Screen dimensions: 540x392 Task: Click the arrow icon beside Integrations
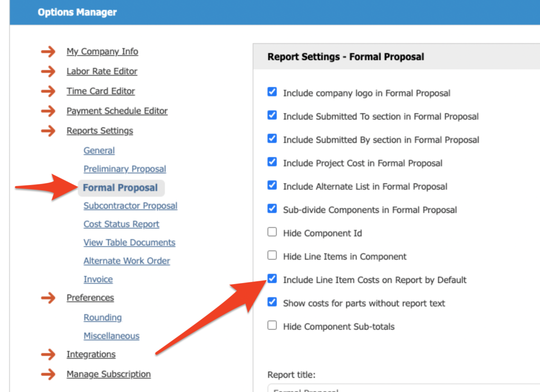(48, 354)
